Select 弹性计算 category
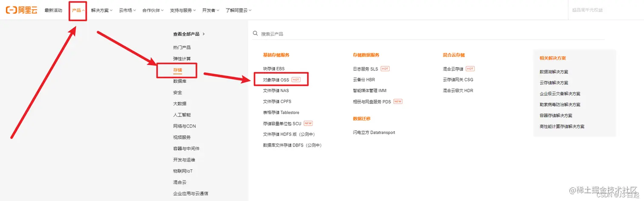This screenshot has width=644, height=201. click(182, 58)
